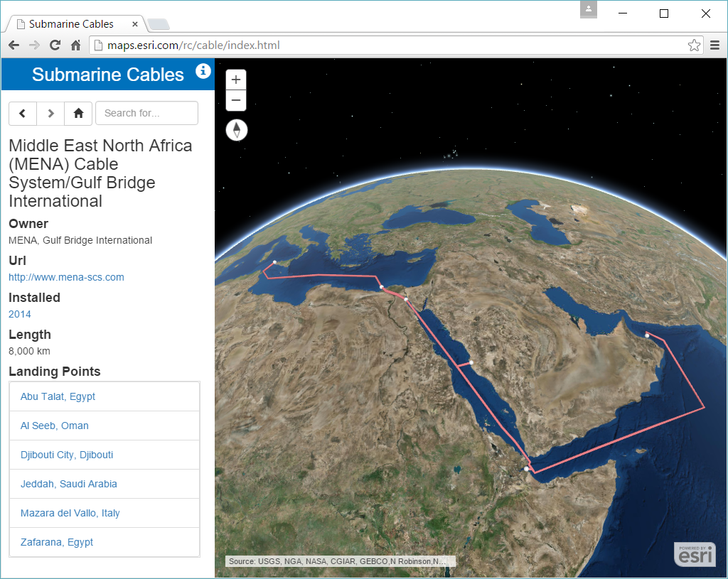
Task: Click landing point marker at Djibouti
Action: tap(526, 469)
